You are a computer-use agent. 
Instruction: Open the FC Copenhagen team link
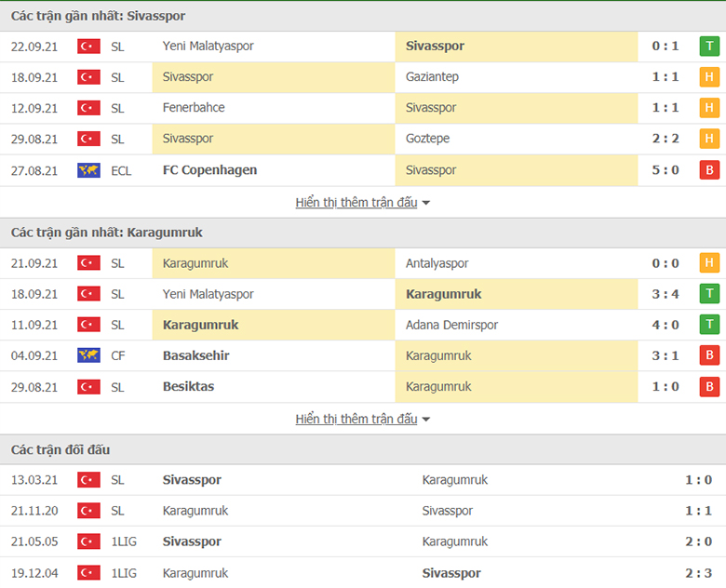(x=209, y=170)
